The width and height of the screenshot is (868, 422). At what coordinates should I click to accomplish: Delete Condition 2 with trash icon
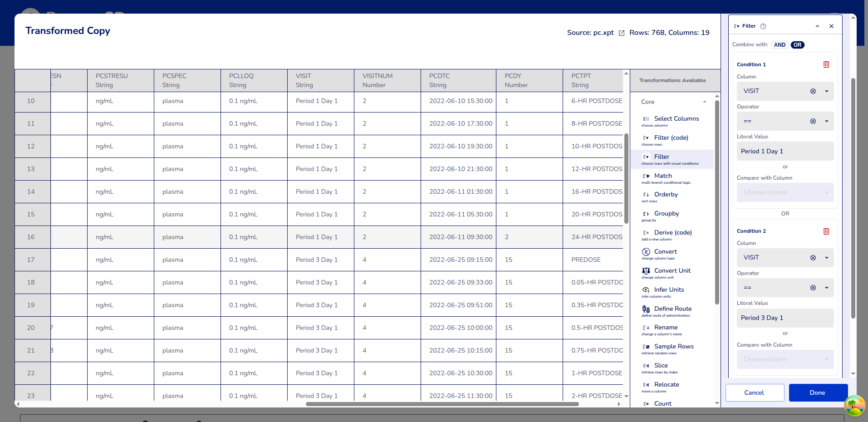point(826,231)
